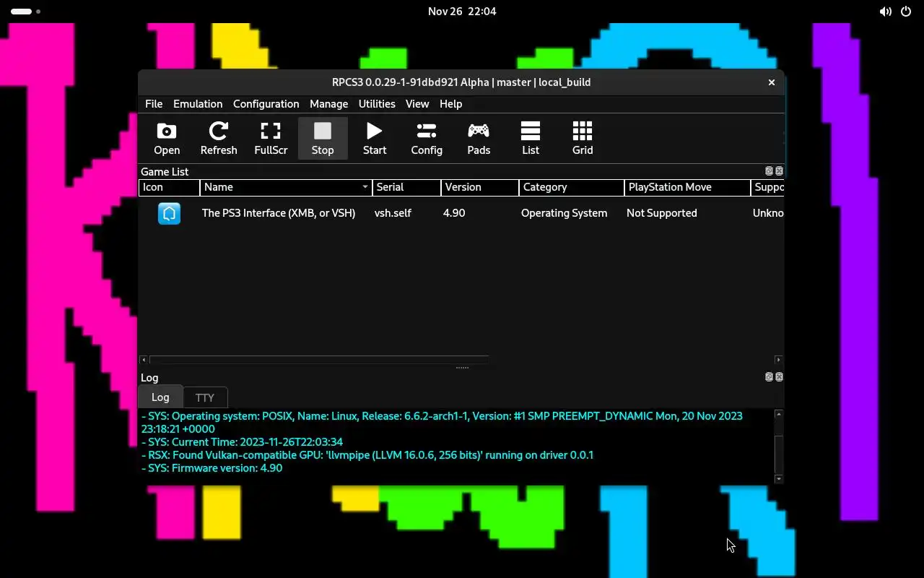Start emulation with the play icon
Screen dimensions: 924x578
(375, 139)
